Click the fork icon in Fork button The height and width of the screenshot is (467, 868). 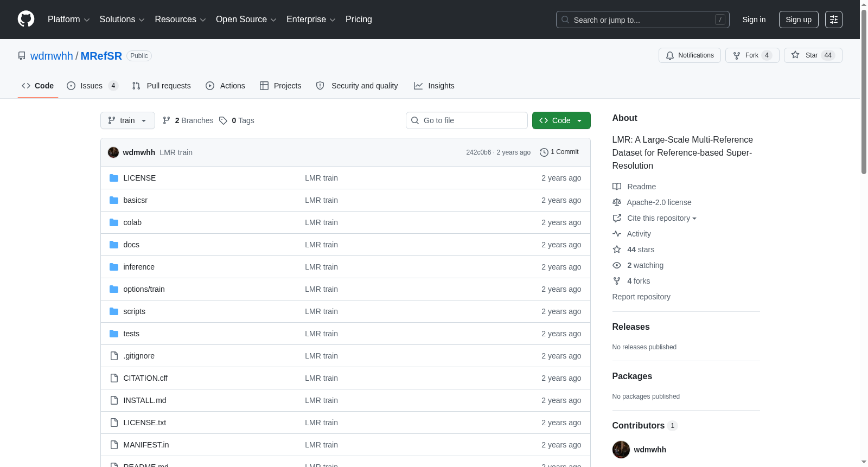(x=737, y=55)
